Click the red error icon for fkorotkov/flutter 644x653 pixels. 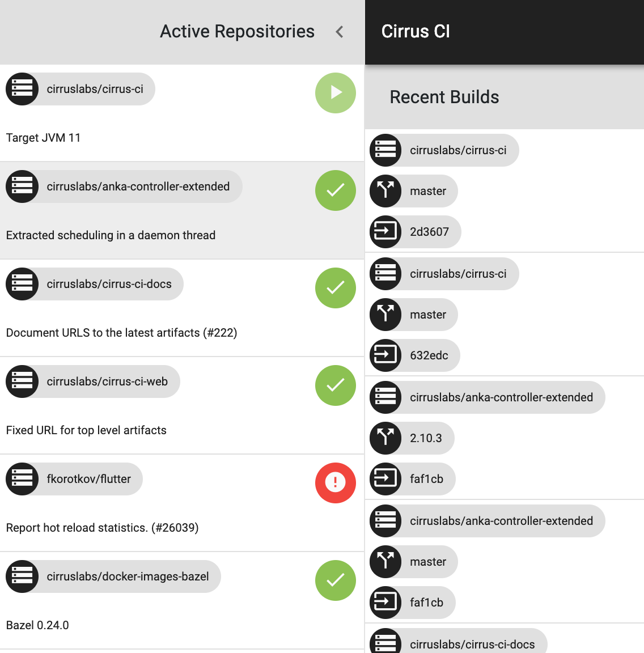336,483
